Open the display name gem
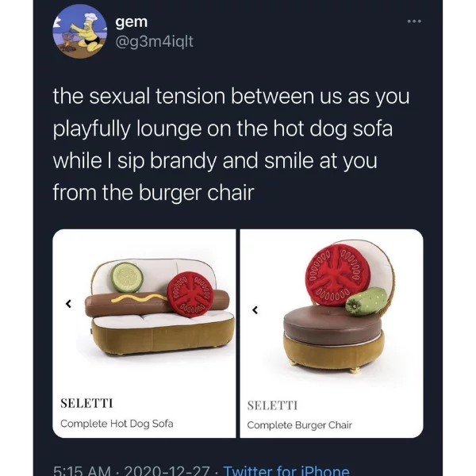 pyautogui.click(x=132, y=22)
